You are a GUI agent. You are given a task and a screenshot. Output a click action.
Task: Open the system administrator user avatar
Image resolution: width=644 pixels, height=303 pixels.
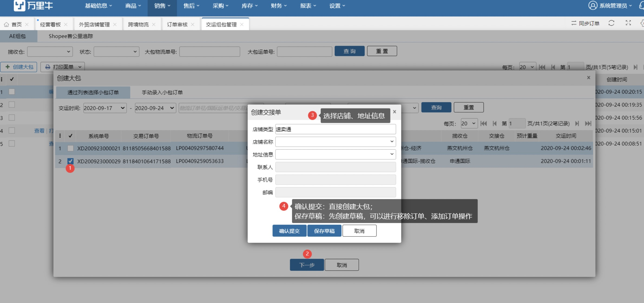point(593,5)
